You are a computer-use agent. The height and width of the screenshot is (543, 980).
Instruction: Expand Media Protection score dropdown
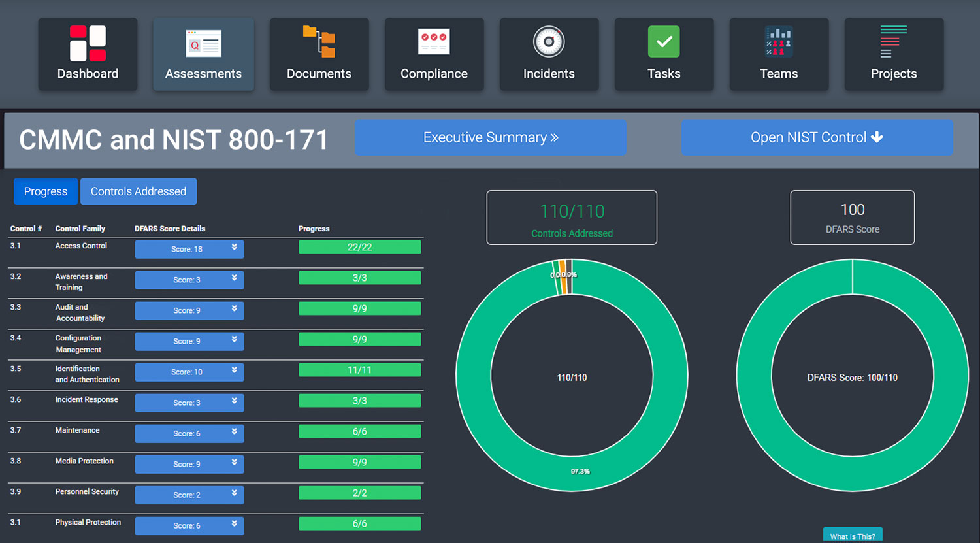(x=189, y=464)
